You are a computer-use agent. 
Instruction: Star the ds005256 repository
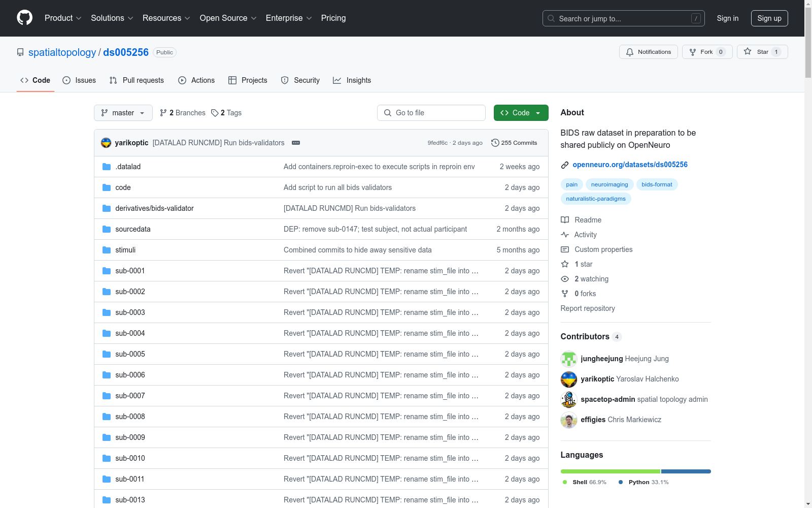click(762, 52)
